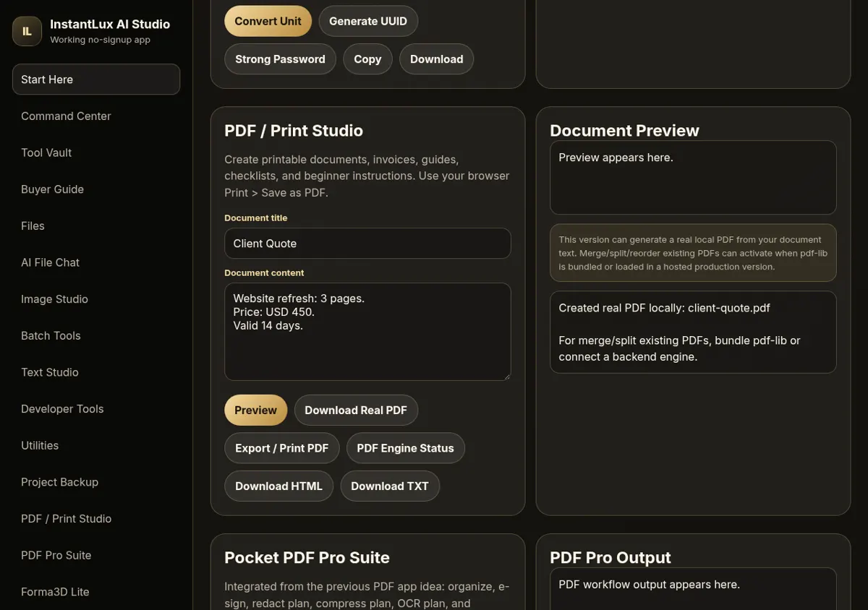Open the Start Here section
This screenshot has height=610, width=868.
96,80
